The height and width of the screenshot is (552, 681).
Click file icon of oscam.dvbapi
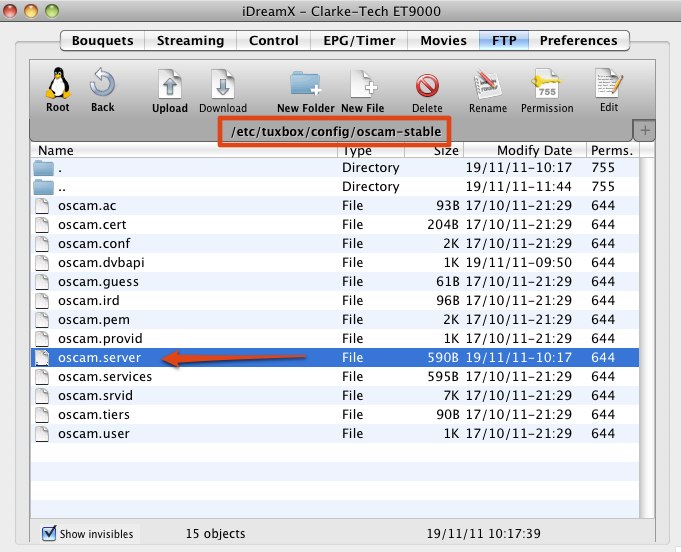coord(42,263)
